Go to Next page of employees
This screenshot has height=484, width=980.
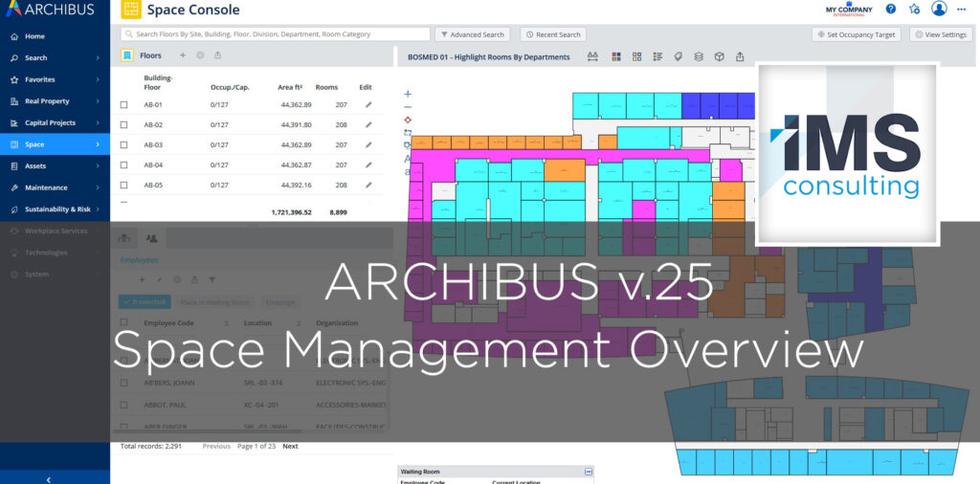click(x=290, y=446)
